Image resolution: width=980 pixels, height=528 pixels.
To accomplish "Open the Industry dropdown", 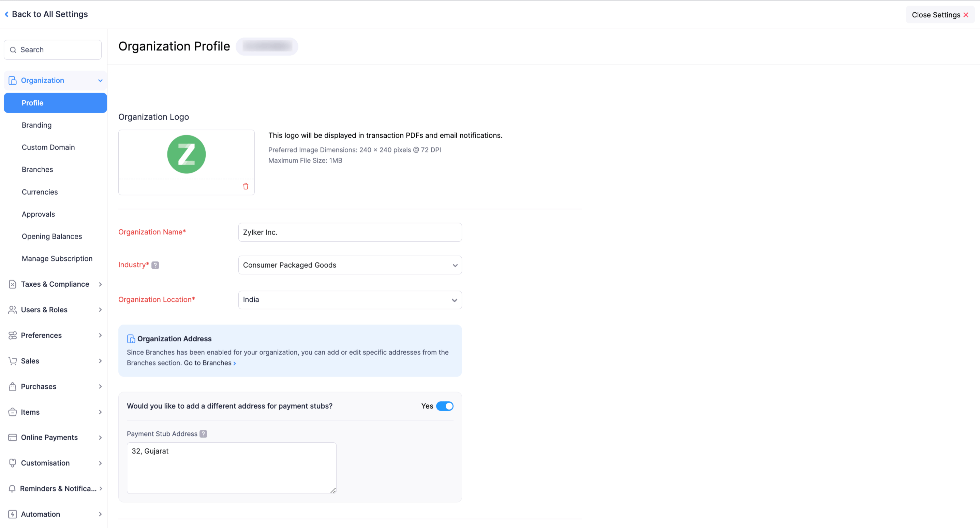I will coord(350,265).
